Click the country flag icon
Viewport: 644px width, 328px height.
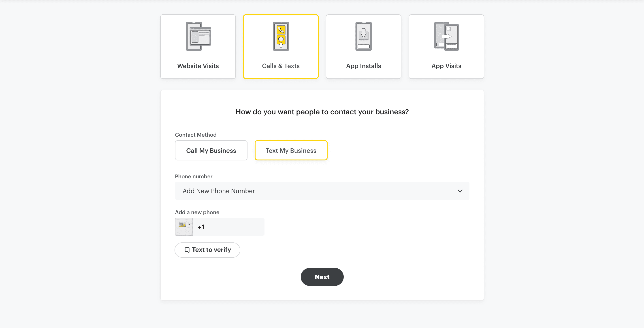(x=182, y=224)
